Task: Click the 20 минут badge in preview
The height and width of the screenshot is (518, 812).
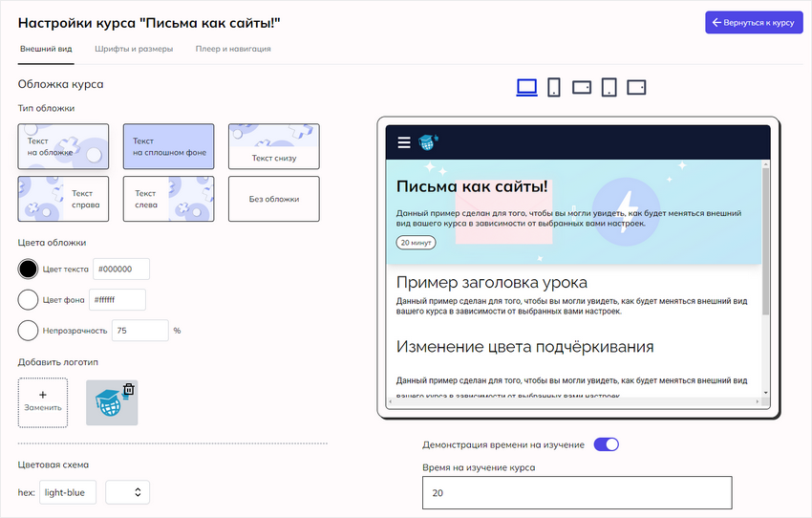Action: 416,243
